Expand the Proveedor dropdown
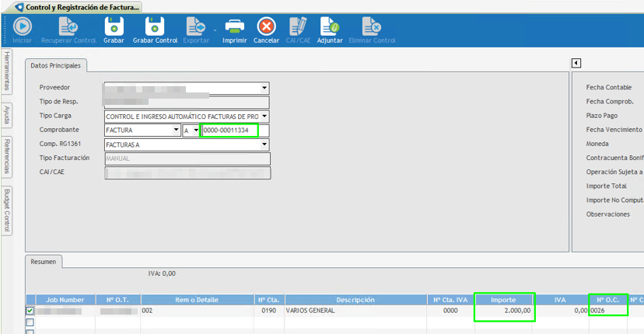644x334 pixels. click(x=264, y=88)
